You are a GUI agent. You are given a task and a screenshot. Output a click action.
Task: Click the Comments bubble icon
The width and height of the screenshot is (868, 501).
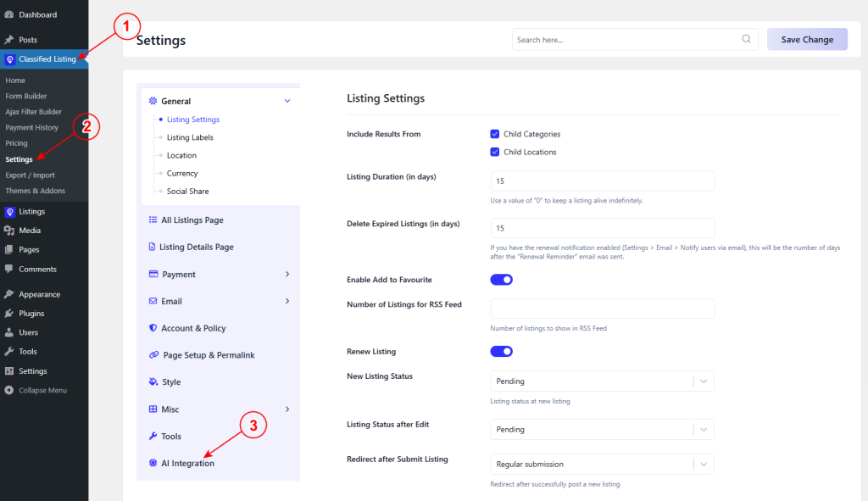point(8,269)
